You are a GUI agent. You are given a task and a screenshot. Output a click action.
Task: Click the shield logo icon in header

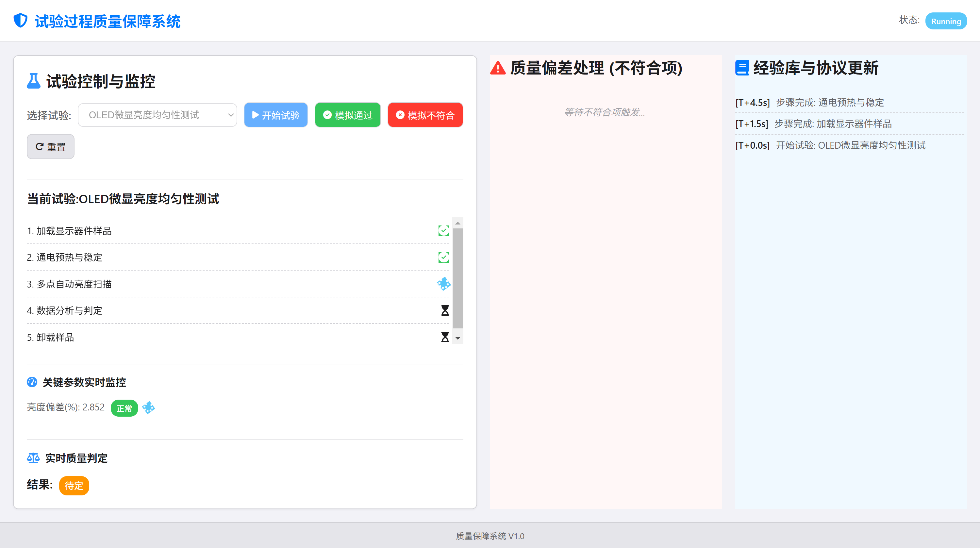point(21,21)
